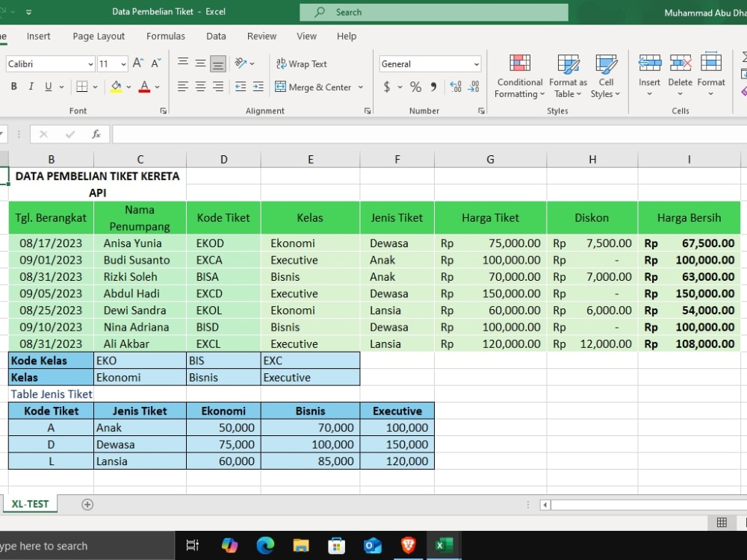This screenshot has width=747, height=560.
Task: Open Microsoft Edge from taskbar
Action: (265, 545)
